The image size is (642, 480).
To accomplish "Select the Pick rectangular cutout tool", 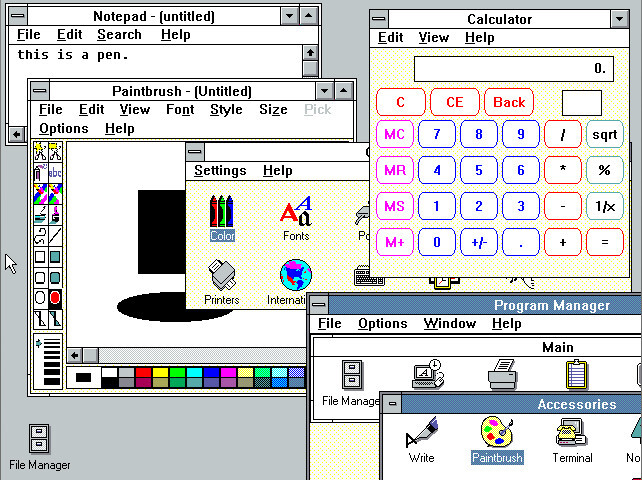I will coord(55,152).
